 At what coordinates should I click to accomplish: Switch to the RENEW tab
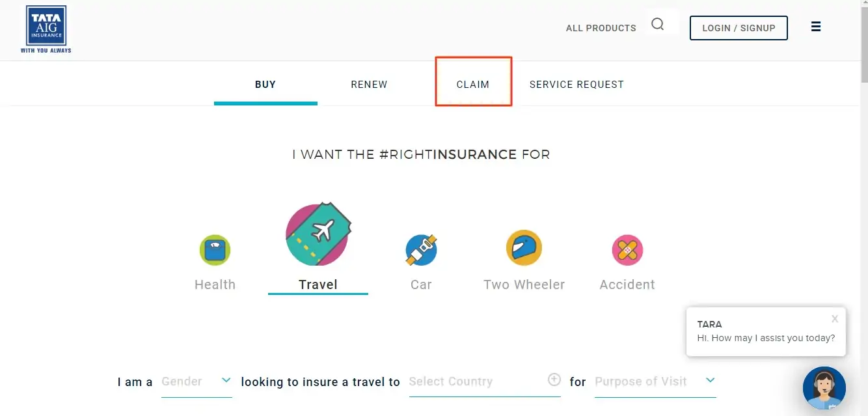(x=369, y=85)
